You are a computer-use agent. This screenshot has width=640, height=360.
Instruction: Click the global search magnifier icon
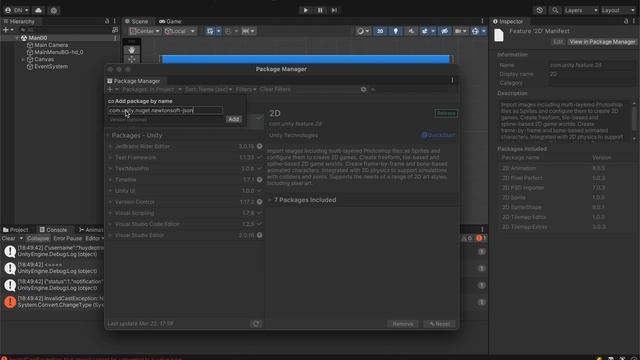555,10
